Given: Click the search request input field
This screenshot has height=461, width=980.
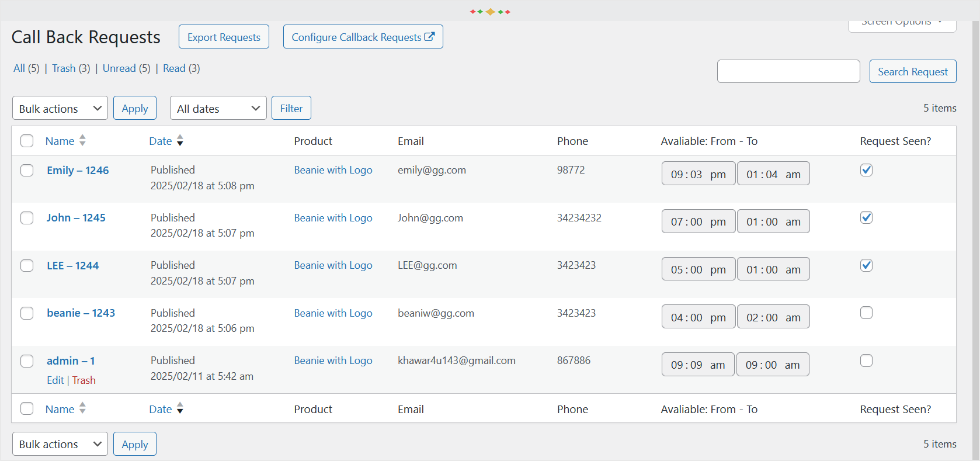Looking at the screenshot, I should click(788, 71).
